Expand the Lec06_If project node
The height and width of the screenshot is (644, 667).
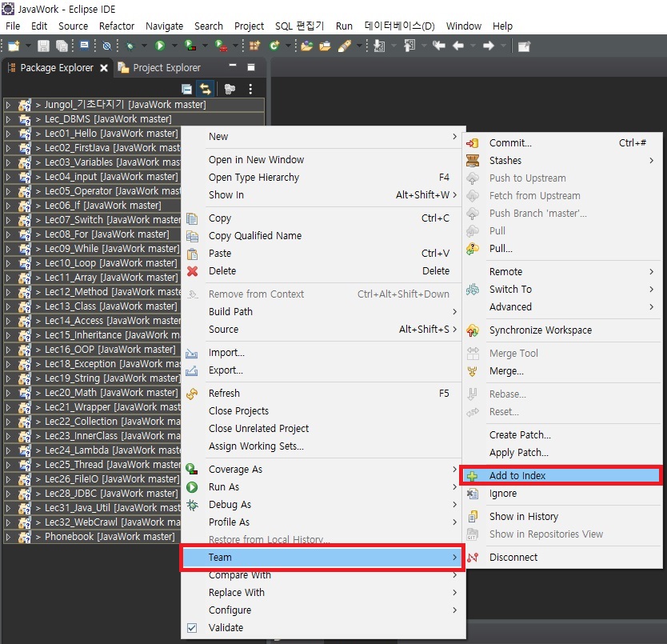click(8, 206)
